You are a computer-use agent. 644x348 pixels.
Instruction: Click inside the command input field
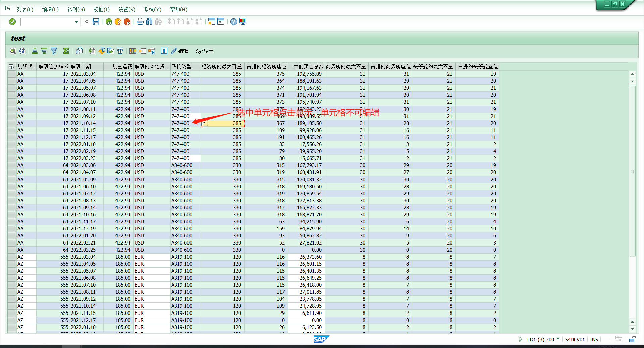pos(47,22)
